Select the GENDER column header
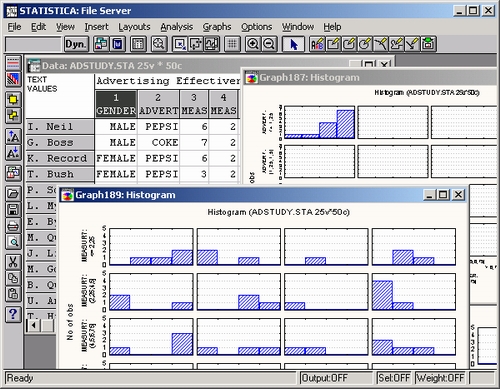The width and height of the screenshot is (500, 389). coord(116,104)
